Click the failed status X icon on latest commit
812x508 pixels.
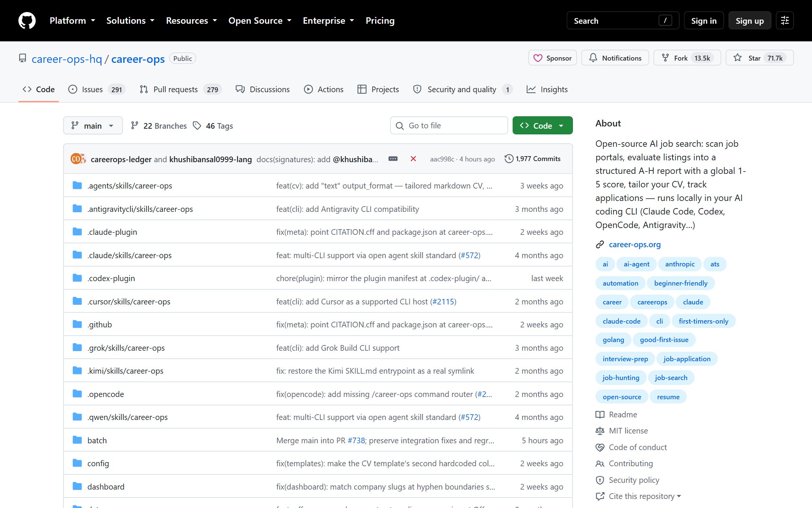[x=413, y=159]
